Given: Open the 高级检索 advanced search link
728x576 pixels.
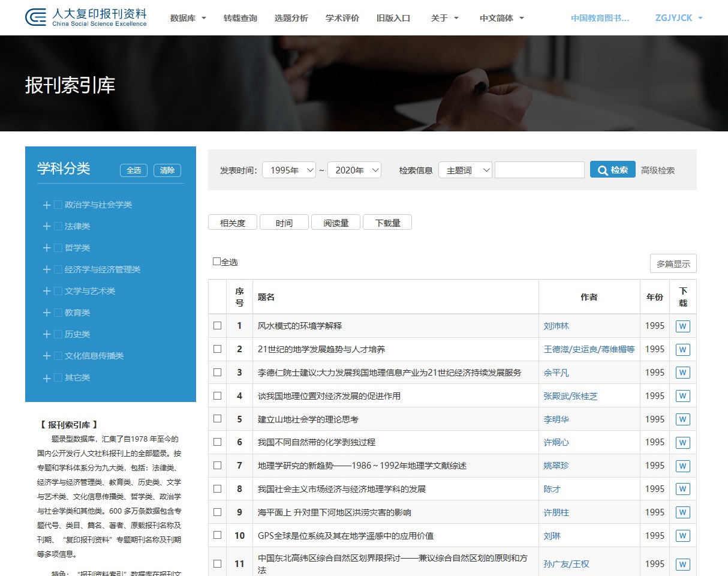Looking at the screenshot, I should click(x=658, y=170).
